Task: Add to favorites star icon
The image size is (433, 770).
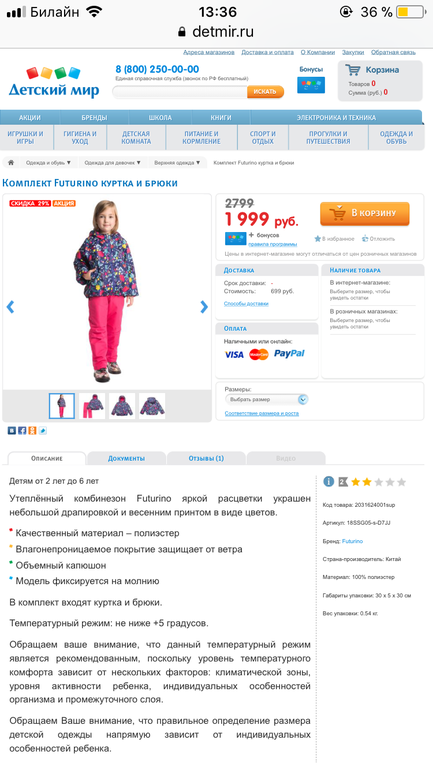Action: click(318, 239)
